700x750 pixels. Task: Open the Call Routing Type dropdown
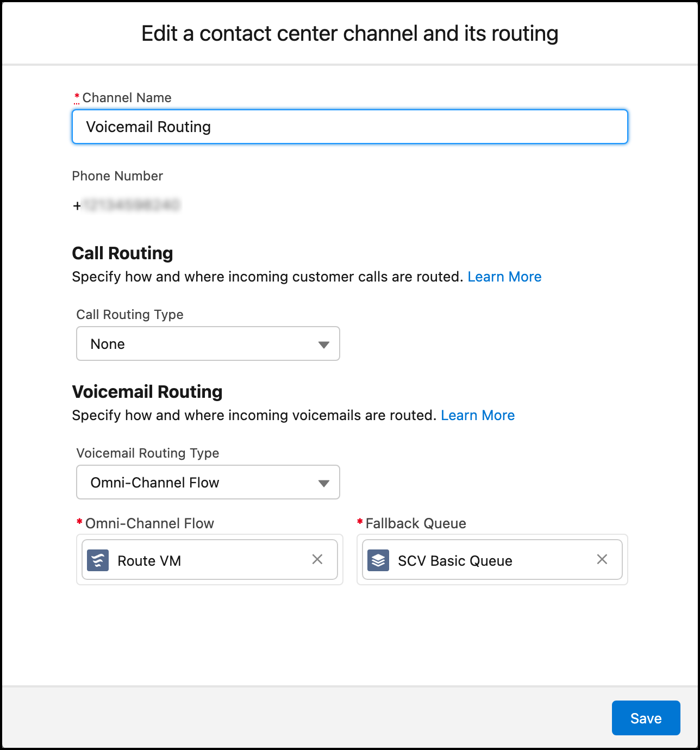point(208,343)
